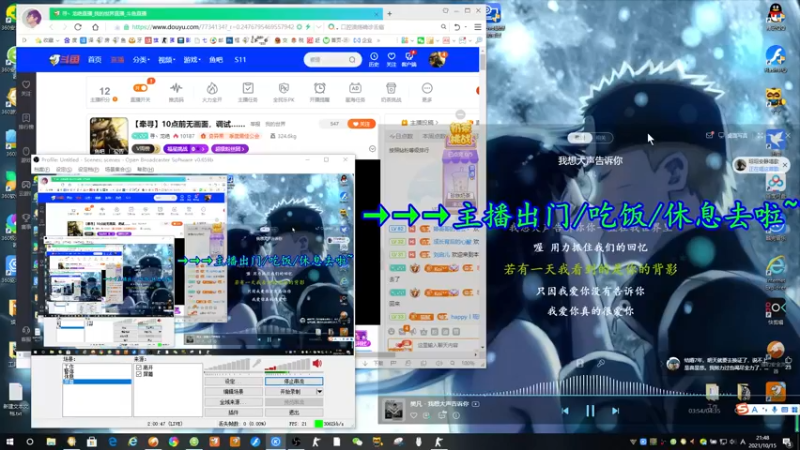The width and height of the screenshot is (800, 450).
Task: Open the browser hamburger menu
Action: click(478, 27)
